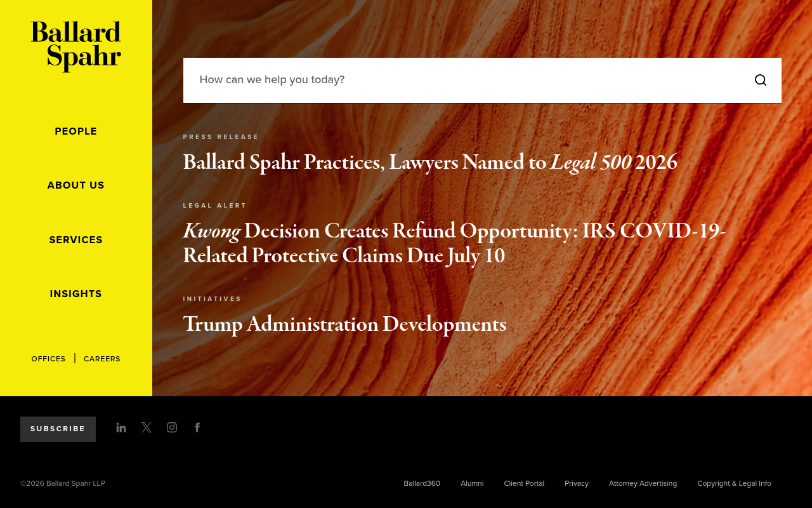Open the Ballard360 footer link

tap(422, 483)
